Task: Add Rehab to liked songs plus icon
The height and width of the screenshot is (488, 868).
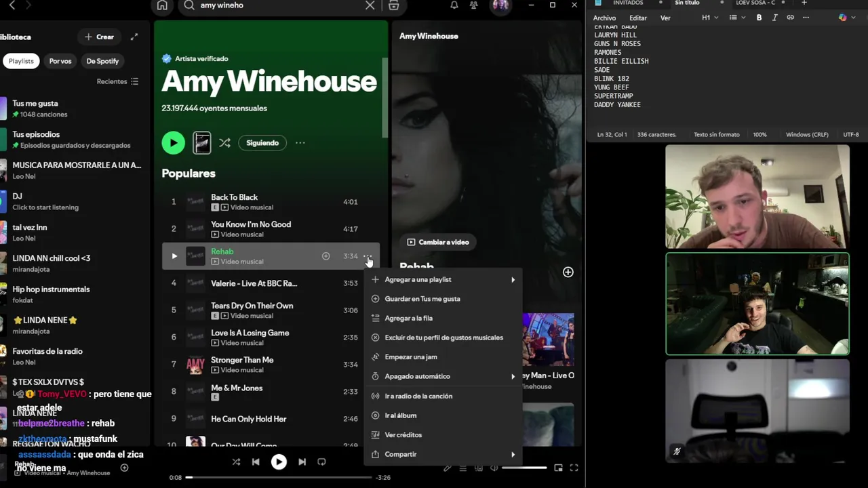Action: point(325,256)
